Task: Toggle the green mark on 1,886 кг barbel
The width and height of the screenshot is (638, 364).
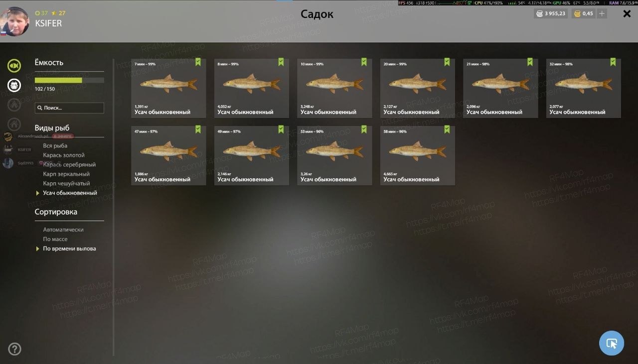Action: pyautogui.click(x=198, y=129)
